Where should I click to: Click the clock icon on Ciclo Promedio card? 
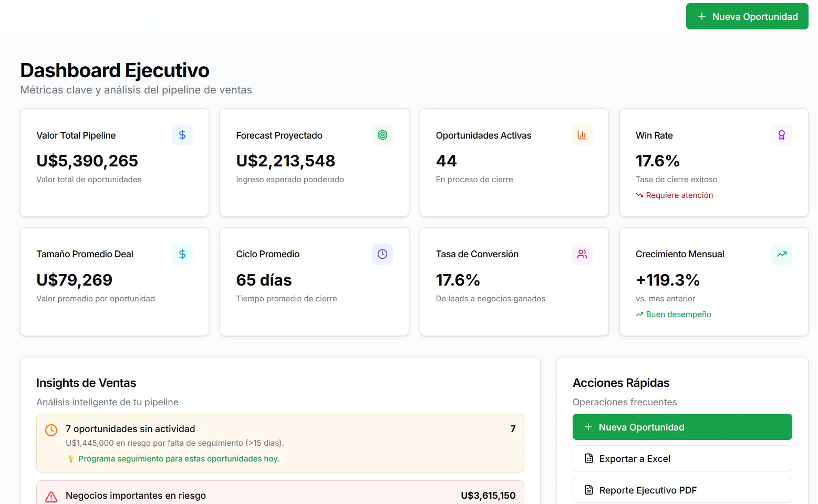pos(382,254)
